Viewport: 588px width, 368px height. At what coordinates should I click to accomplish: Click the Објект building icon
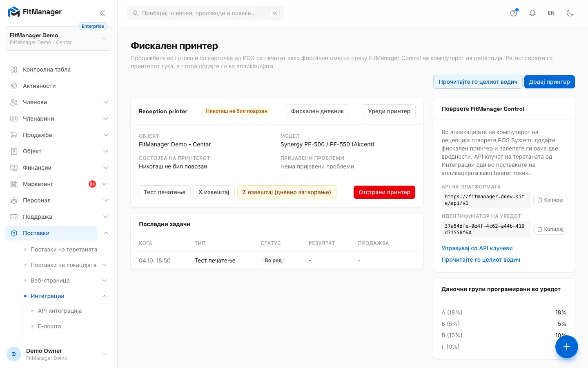(x=14, y=151)
